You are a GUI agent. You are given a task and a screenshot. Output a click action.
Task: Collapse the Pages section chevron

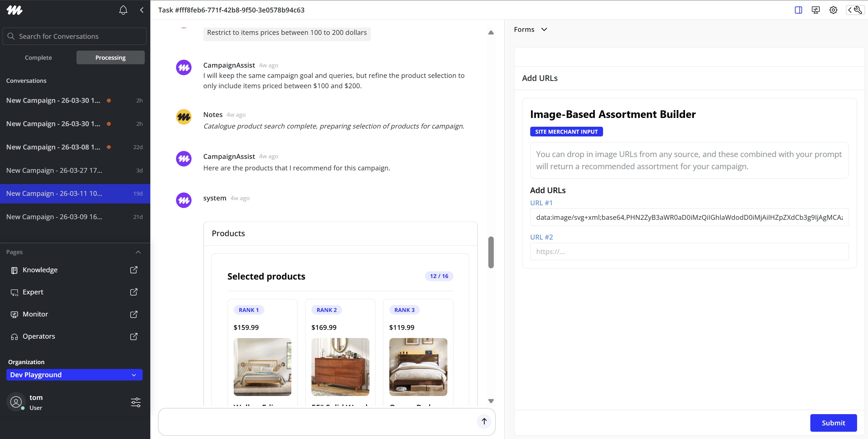pos(138,252)
